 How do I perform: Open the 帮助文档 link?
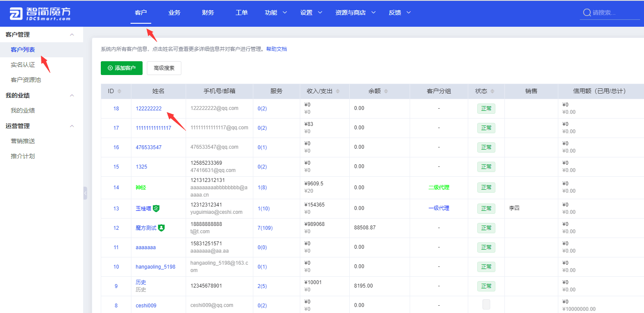277,49
